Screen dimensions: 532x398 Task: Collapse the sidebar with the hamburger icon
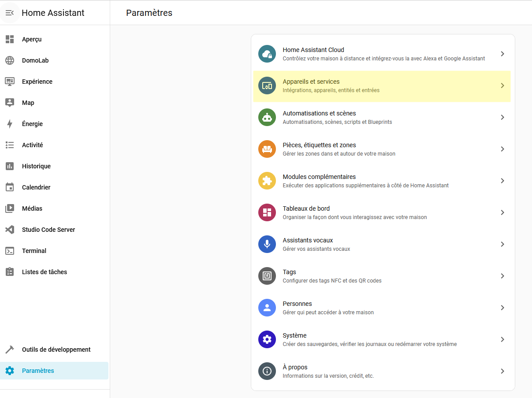(10, 13)
